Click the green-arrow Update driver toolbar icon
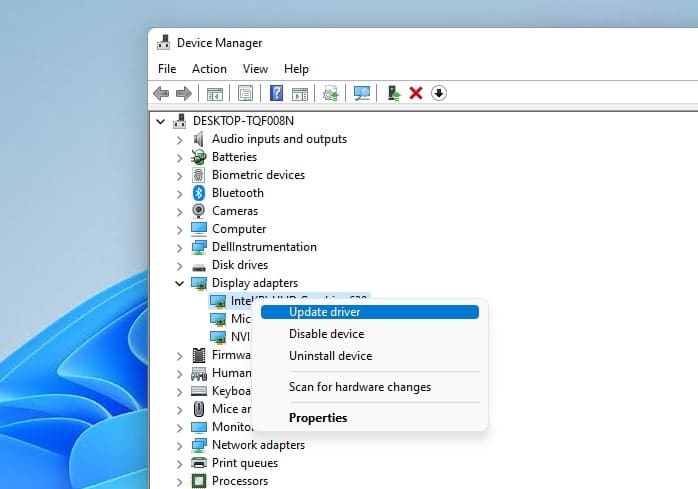Viewport: 698px width, 489px height. [394, 93]
